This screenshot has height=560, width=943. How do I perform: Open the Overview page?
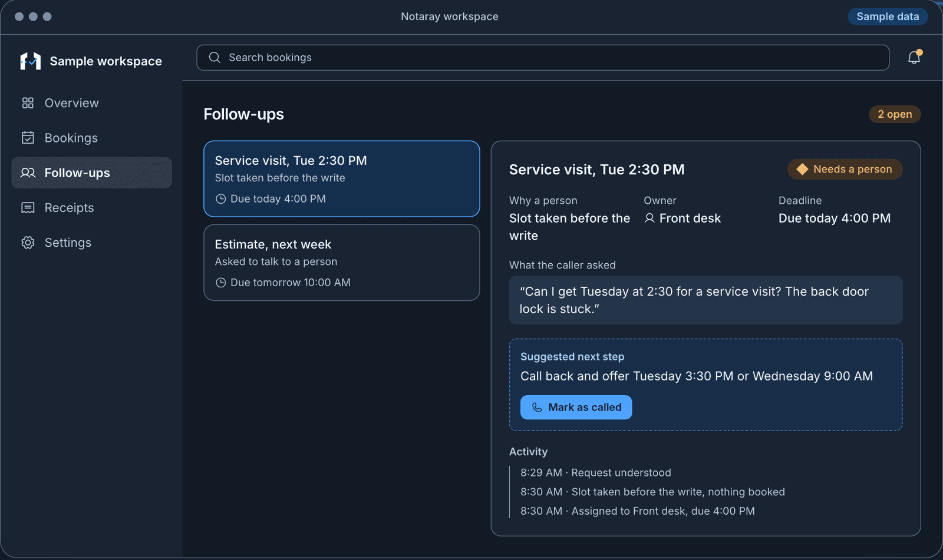coord(91,103)
